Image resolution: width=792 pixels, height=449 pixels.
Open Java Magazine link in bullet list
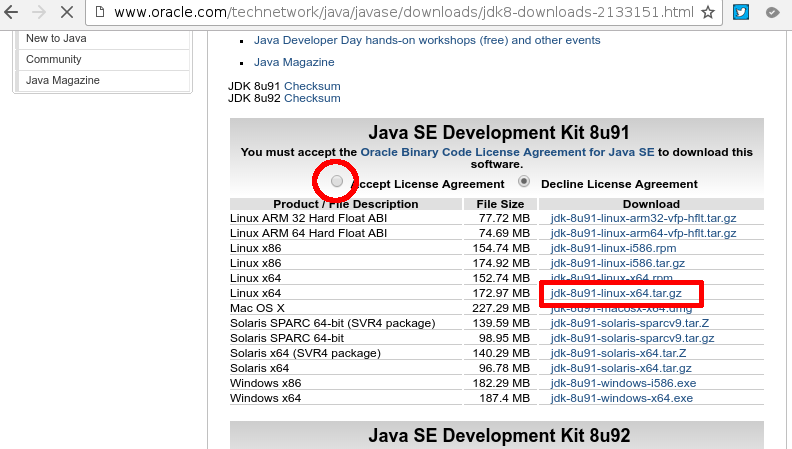tap(294, 62)
